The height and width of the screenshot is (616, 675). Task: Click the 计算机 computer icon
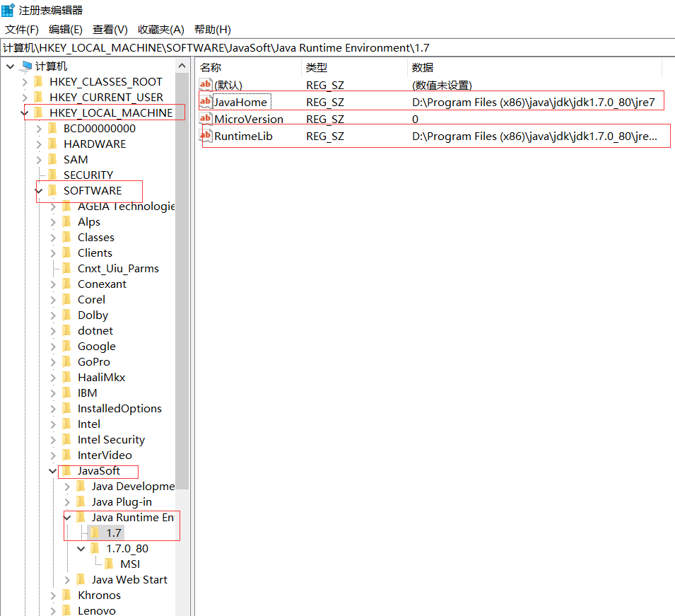pos(27,66)
